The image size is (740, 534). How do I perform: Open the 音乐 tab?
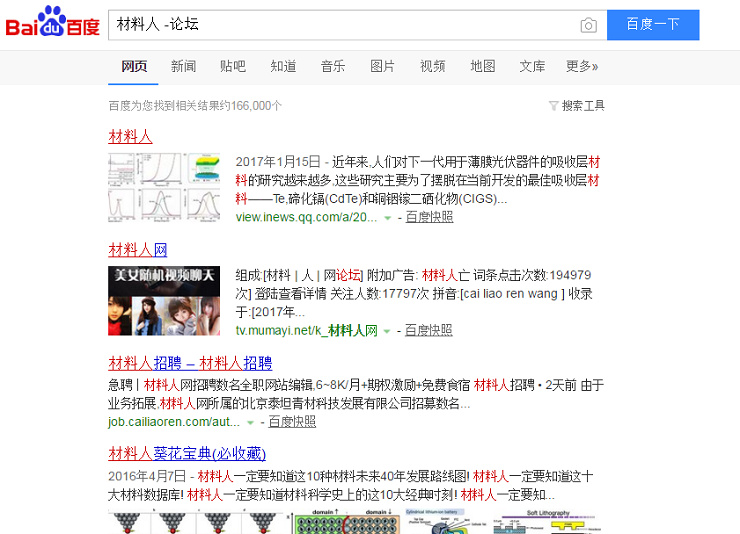point(333,66)
